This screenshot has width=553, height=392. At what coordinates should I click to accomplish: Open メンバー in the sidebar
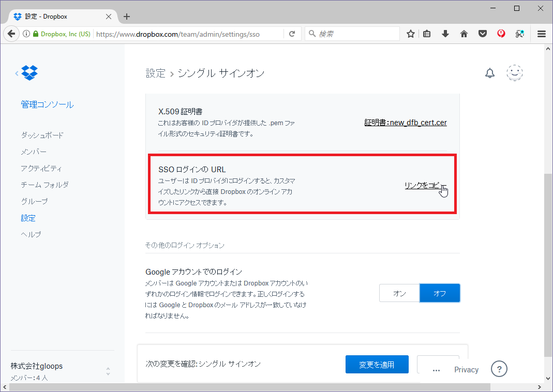[34, 152]
